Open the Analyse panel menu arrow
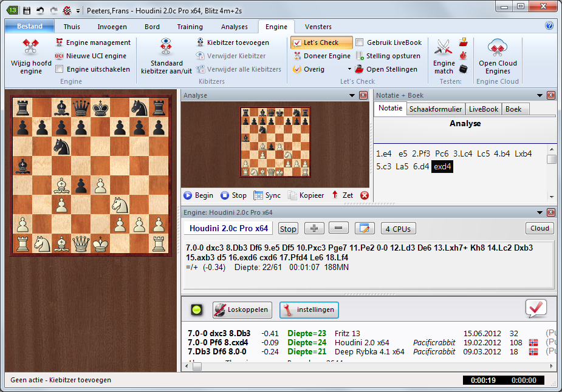The width and height of the screenshot is (562, 392). [352, 95]
